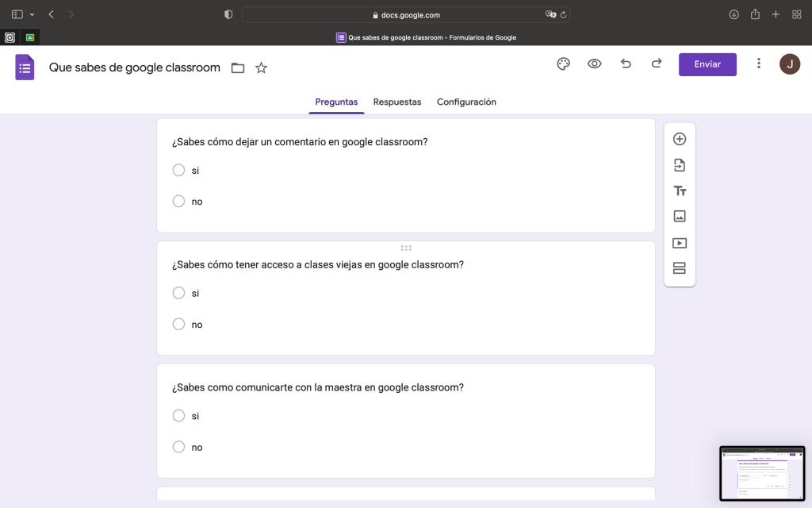Click the Enviar button
This screenshot has width=812, height=508.
pyautogui.click(x=707, y=64)
